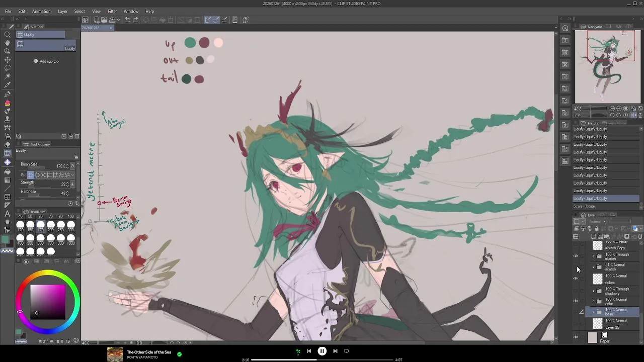Image resolution: width=644 pixels, height=362 pixels.
Task: Hide the color folder layer
Action: [x=576, y=301]
